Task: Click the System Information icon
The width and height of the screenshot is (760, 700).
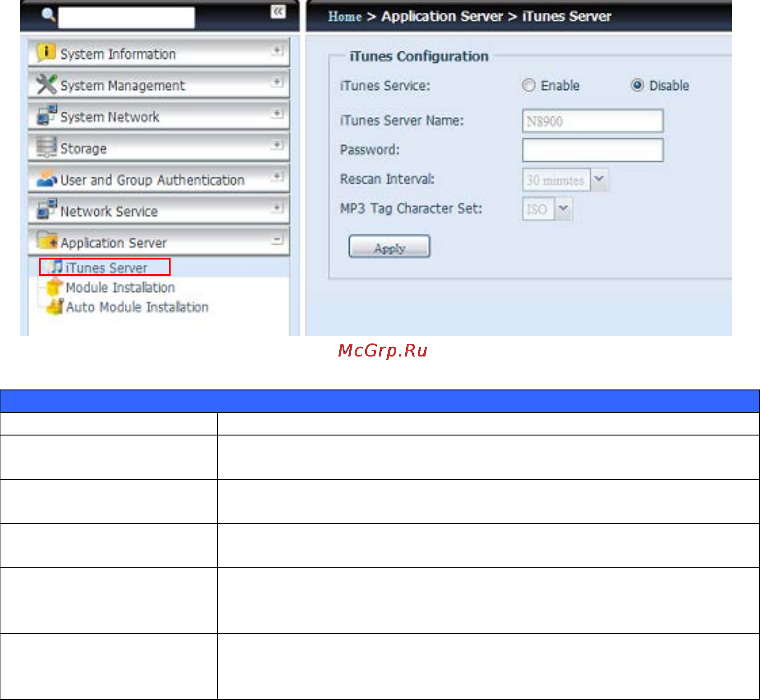Action: (x=46, y=52)
